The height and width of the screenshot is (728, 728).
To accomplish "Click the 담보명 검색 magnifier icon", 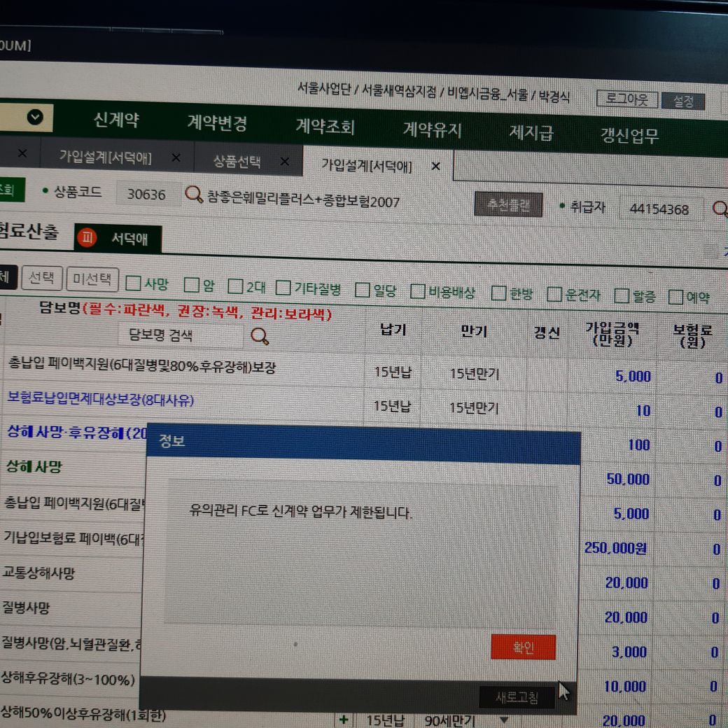I will click(x=260, y=337).
